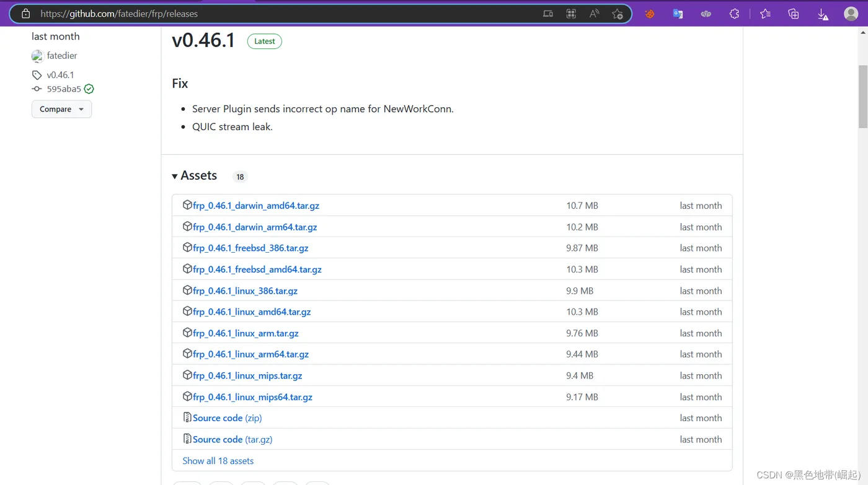Click the commit icon beside 595aba5

37,89
